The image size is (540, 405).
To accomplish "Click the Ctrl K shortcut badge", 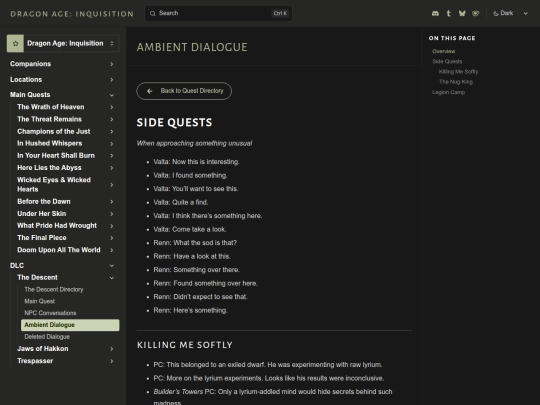I will tap(280, 13).
